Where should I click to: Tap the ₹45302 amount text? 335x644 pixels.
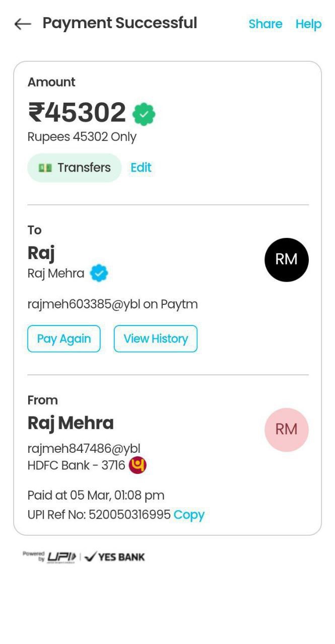point(77,112)
